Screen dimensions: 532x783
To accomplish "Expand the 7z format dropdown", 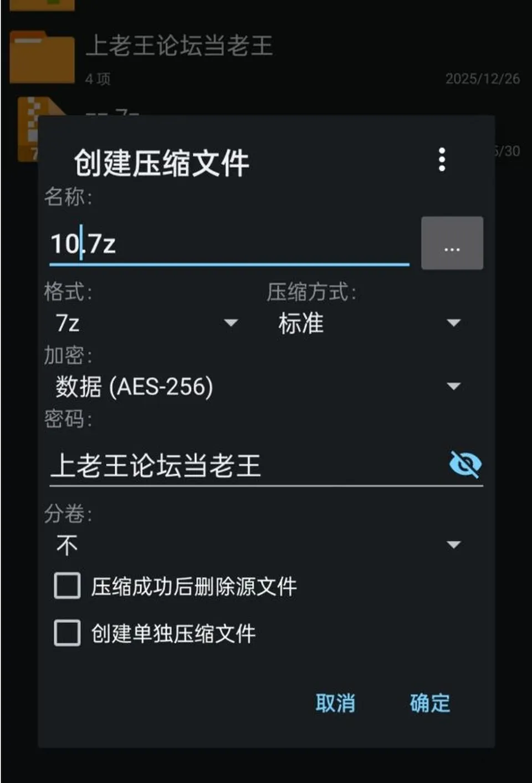I will 146,323.
